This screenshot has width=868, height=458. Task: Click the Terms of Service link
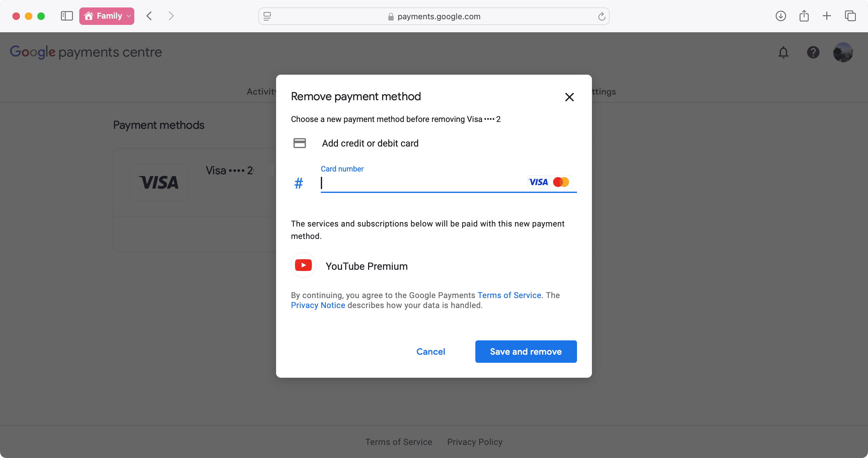(509, 294)
